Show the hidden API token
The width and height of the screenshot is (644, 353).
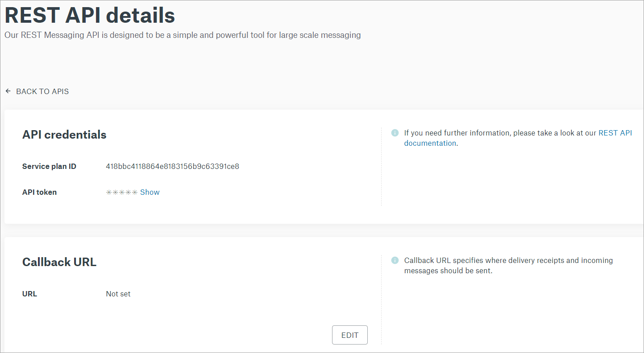point(150,192)
